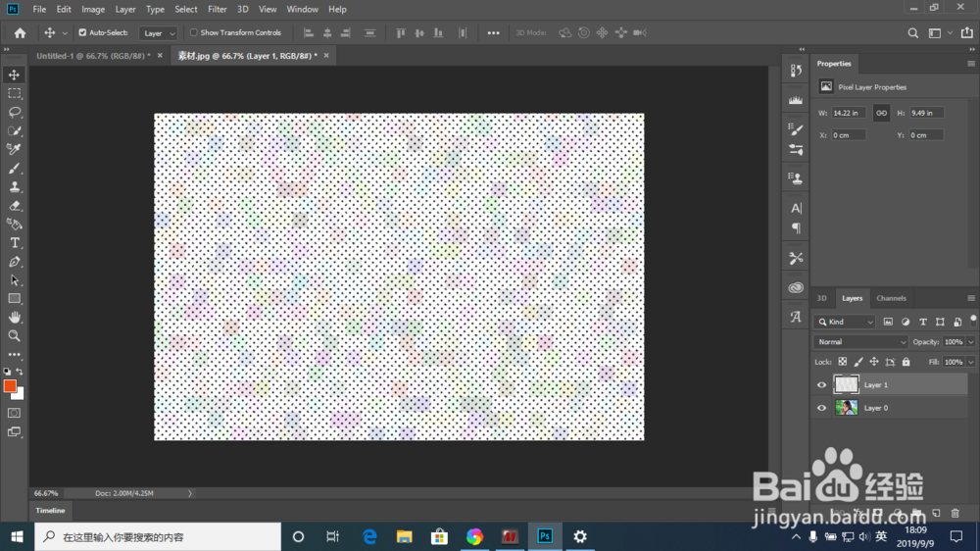Open the Search icon in options bar
The height and width of the screenshot is (551, 980).
(913, 32)
